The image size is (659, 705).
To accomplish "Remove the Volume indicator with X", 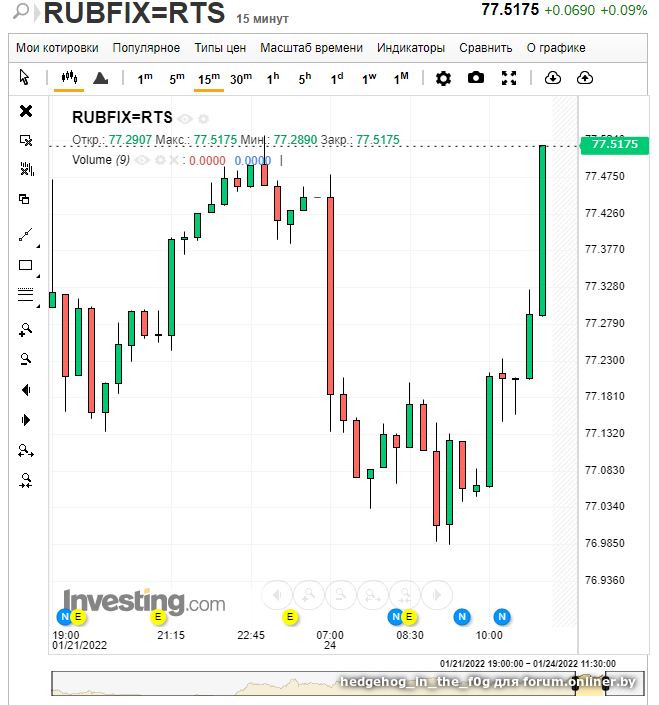I will 174,160.
